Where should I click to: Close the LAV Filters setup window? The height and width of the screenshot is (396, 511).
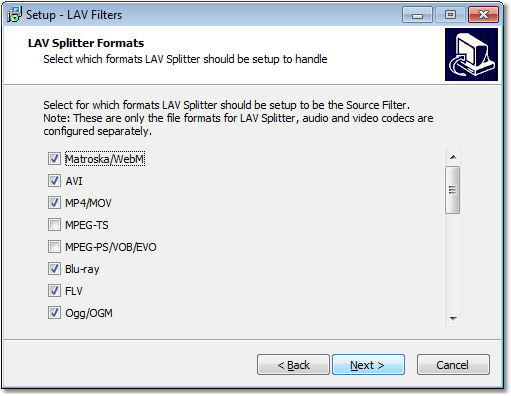pyautogui.click(x=483, y=15)
